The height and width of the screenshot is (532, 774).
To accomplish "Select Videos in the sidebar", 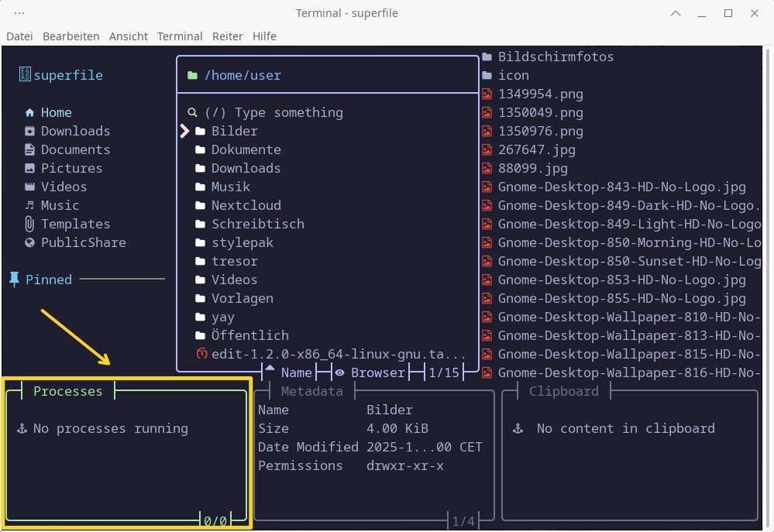I will tap(64, 187).
